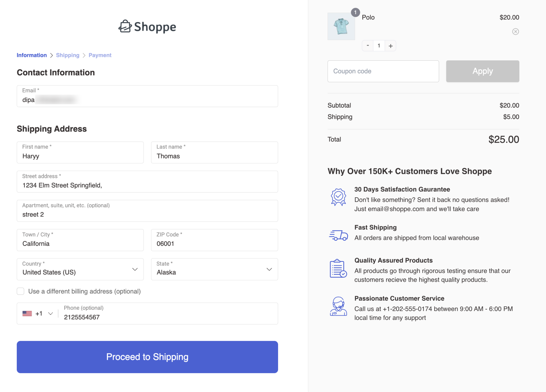Increase Polo quantity with the plus control

pos(390,46)
